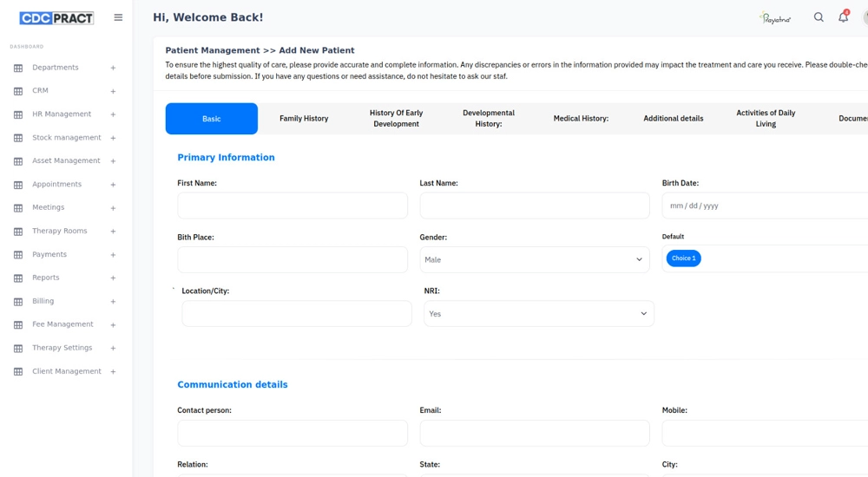This screenshot has height=477, width=868.
Task: Open the search icon in header
Action: (x=819, y=17)
